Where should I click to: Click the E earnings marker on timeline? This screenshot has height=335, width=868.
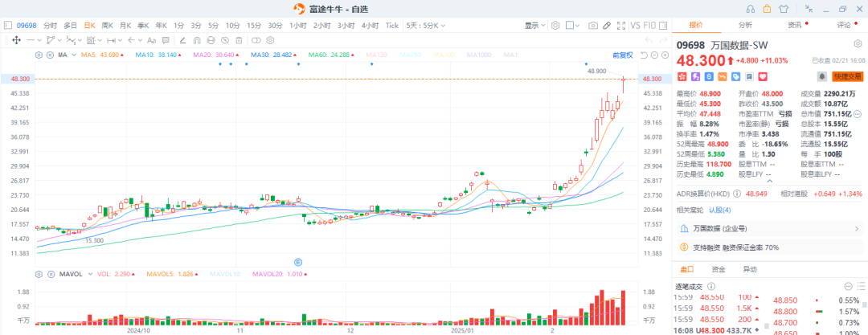[x=298, y=261]
